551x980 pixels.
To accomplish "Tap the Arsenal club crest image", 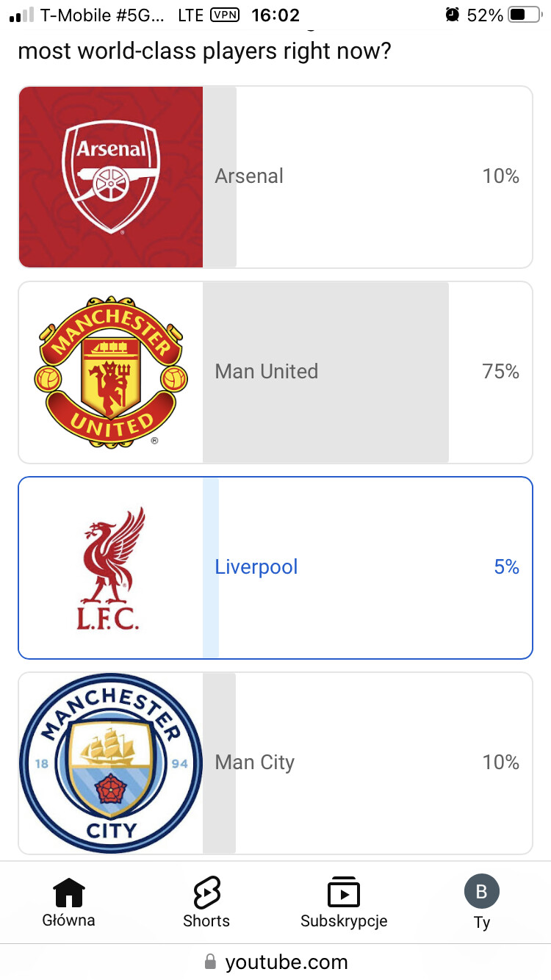I will [x=111, y=177].
